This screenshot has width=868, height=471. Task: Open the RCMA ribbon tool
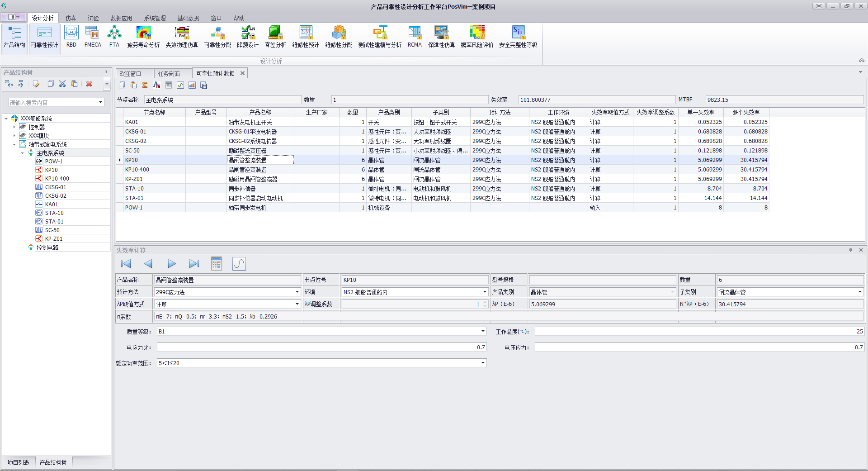point(415,36)
